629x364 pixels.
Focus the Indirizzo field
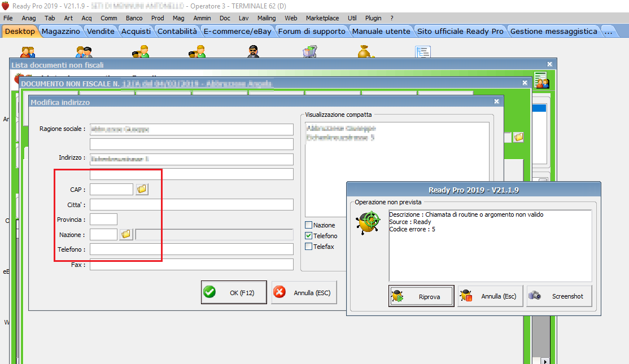coord(191,159)
